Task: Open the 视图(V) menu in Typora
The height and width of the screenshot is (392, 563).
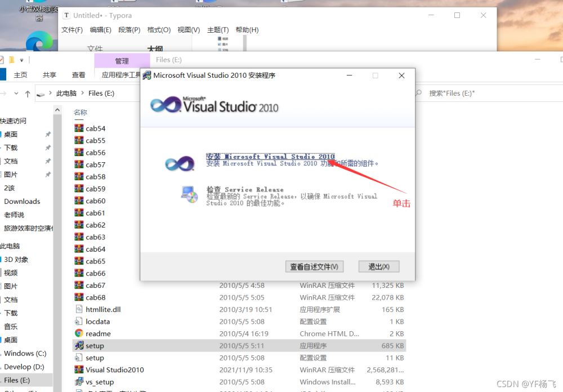Action: (189, 30)
